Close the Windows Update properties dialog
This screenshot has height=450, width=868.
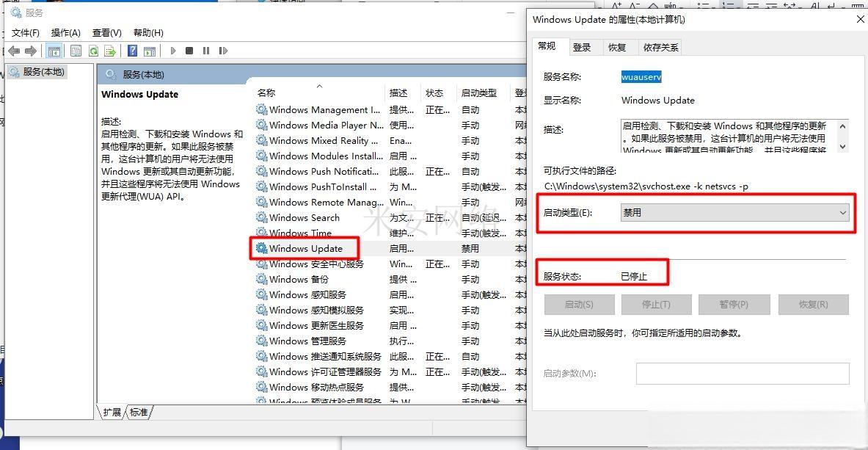860,19
